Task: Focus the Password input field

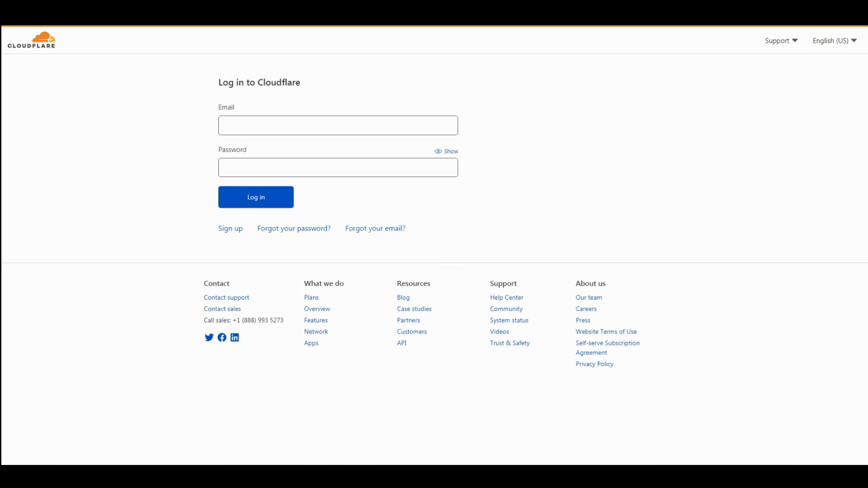Action: click(x=338, y=168)
